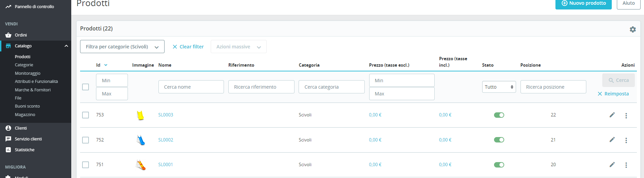
Task: Go to Categorie in the Catalogo submenu
Action: (x=24, y=65)
